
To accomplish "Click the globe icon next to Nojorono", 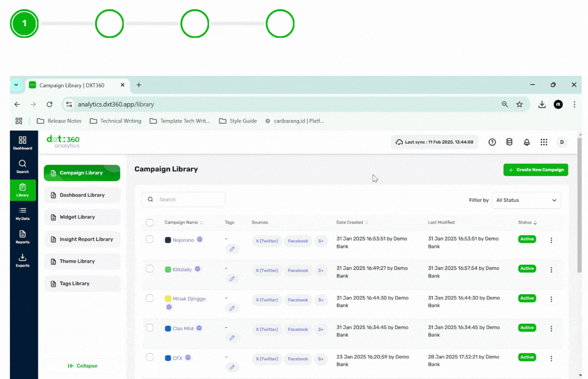I will pyautogui.click(x=200, y=239).
